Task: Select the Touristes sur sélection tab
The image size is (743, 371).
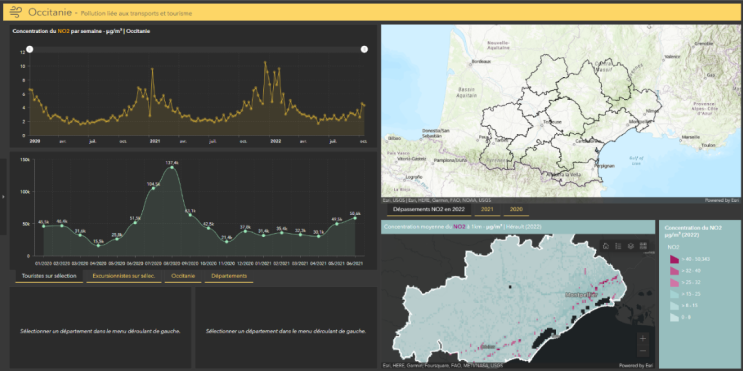Action: pyautogui.click(x=49, y=276)
